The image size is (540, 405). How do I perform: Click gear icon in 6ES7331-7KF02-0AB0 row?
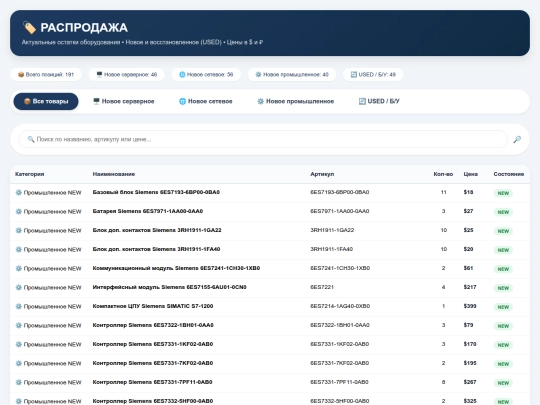19,363
